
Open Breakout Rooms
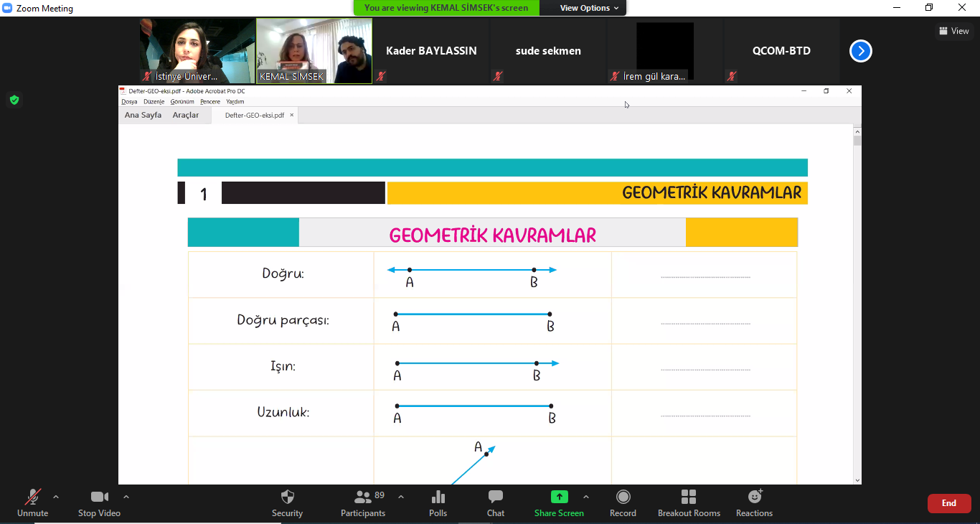[x=689, y=497]
